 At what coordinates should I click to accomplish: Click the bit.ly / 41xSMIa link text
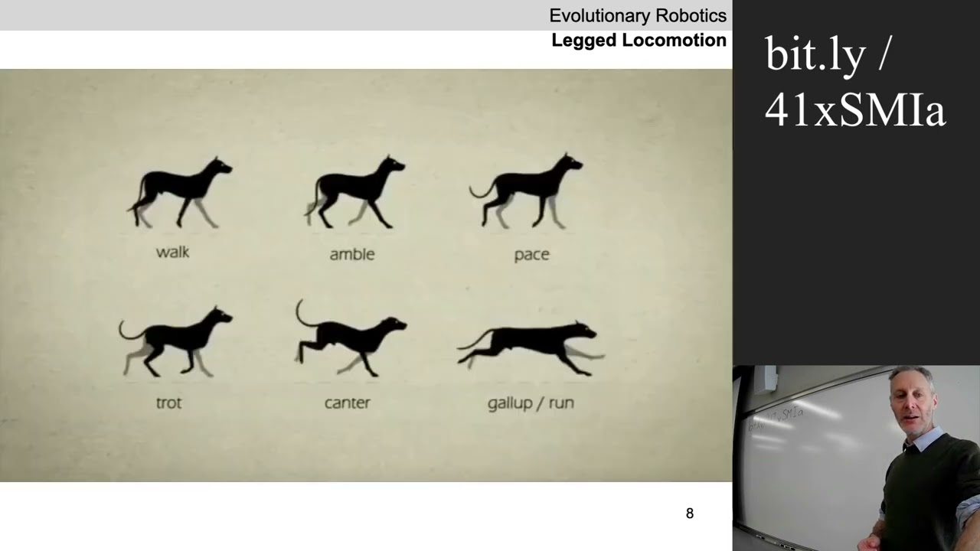[x=855, y=80]
